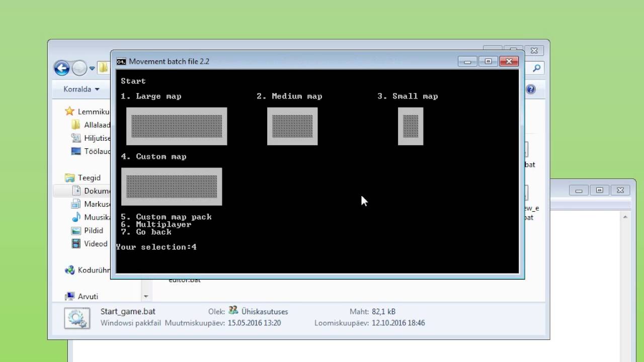Click the '2. Medium map' label
The image size is (644, 362).
click(x=290, y=96)
